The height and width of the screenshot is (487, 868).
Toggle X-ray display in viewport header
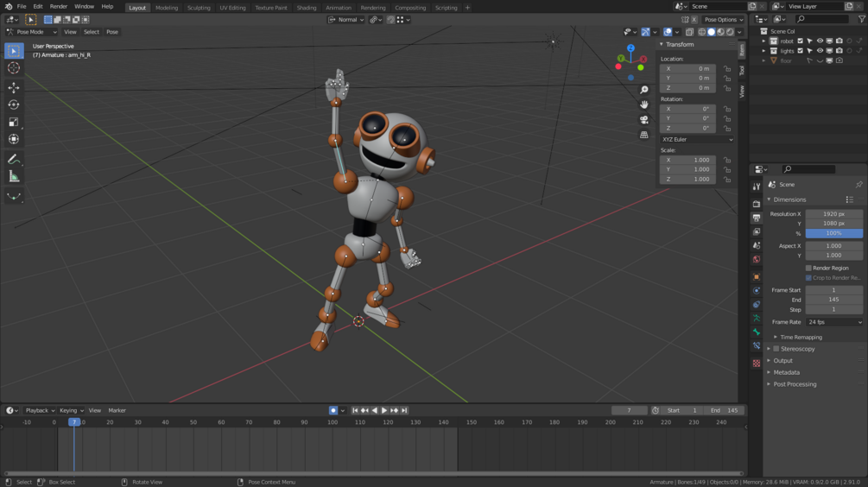tap(689, 32)
